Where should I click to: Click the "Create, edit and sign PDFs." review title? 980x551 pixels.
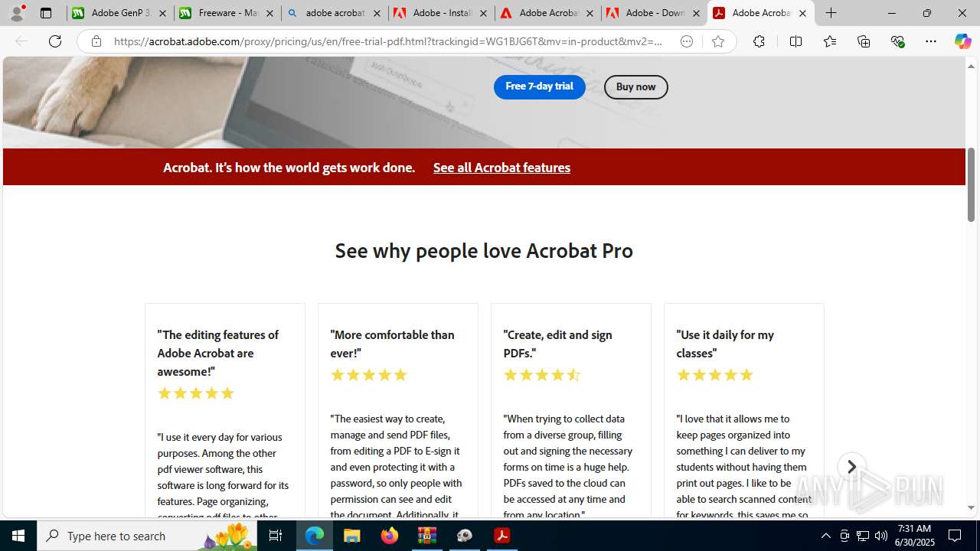coord(557,344)
